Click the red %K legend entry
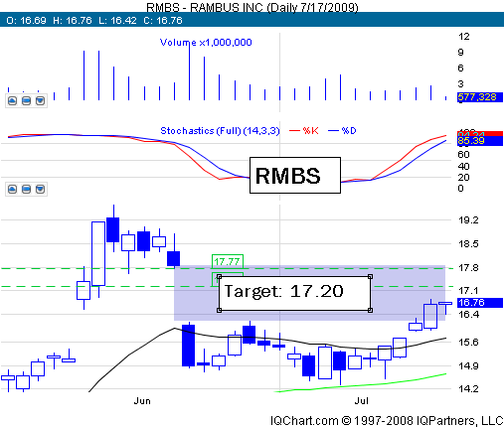Image resolution: width=504 pixels, height=427 pixels. (304, 131)
